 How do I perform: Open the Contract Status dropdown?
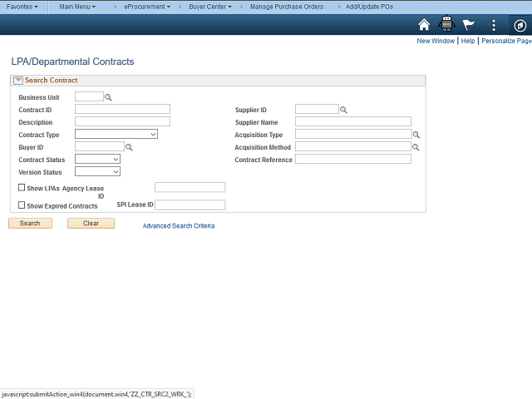[97, 159]
